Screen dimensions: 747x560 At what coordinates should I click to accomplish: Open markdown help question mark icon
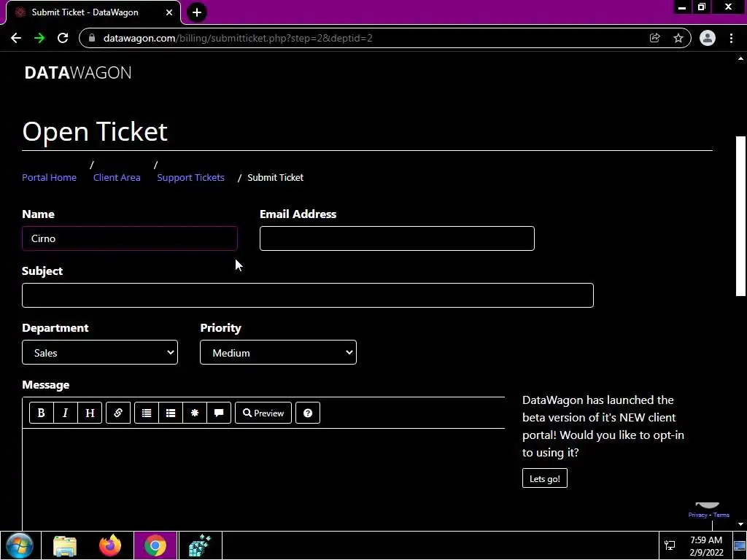coord(308,413)
